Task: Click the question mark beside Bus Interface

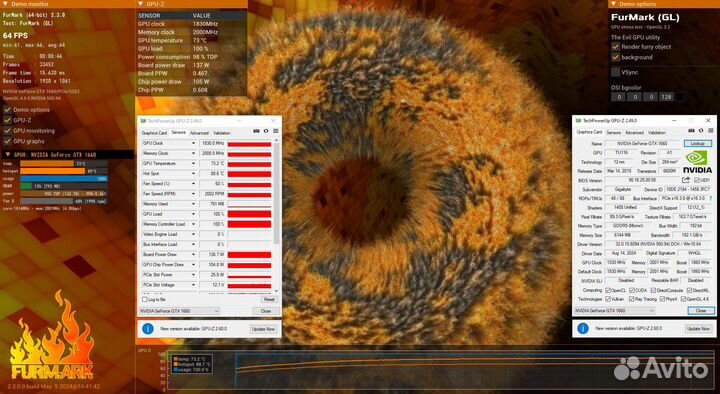Action: pos(711,198)
